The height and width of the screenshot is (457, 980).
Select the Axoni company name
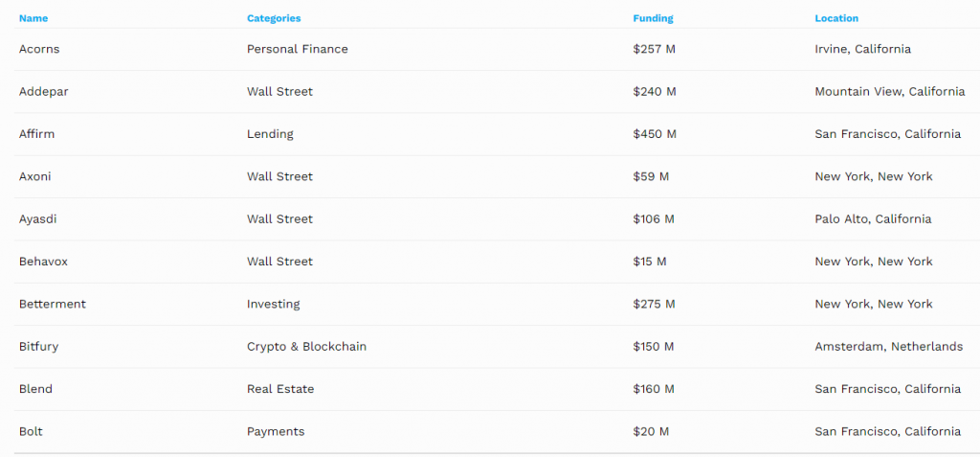pyautogui.click(x=35, y=176)
